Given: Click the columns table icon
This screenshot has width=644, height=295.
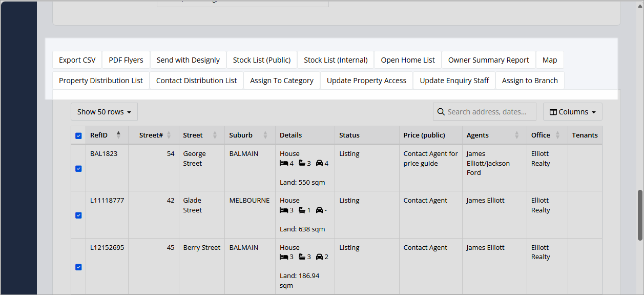Looking at the screenshot, I should click(x=553, y=112).
